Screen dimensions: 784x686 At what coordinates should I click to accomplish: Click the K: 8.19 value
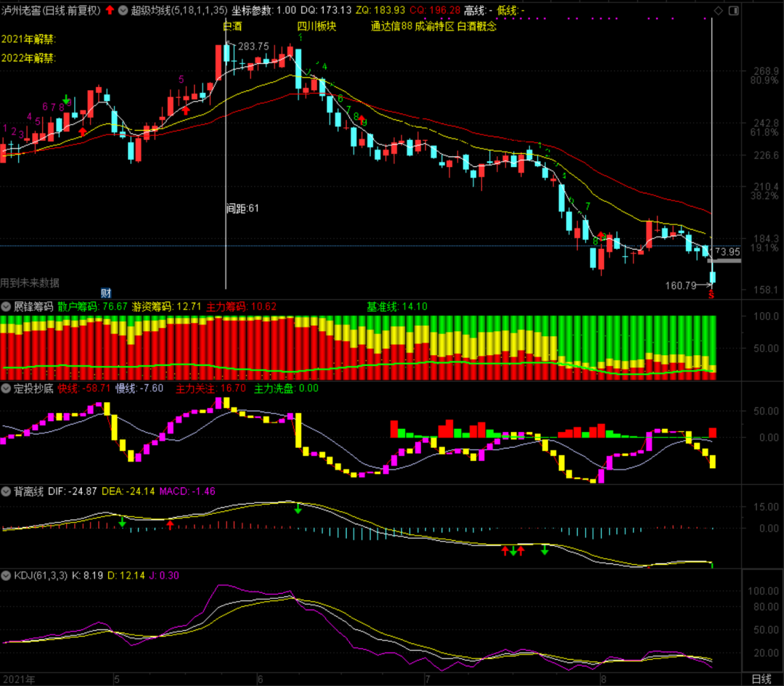click(88, 576)
